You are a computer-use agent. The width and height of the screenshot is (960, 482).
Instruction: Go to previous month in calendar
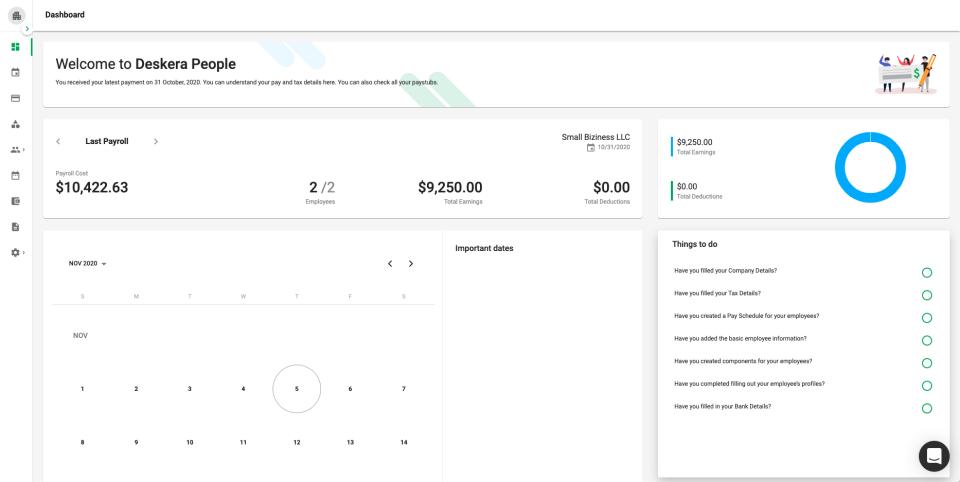[390, 264]
